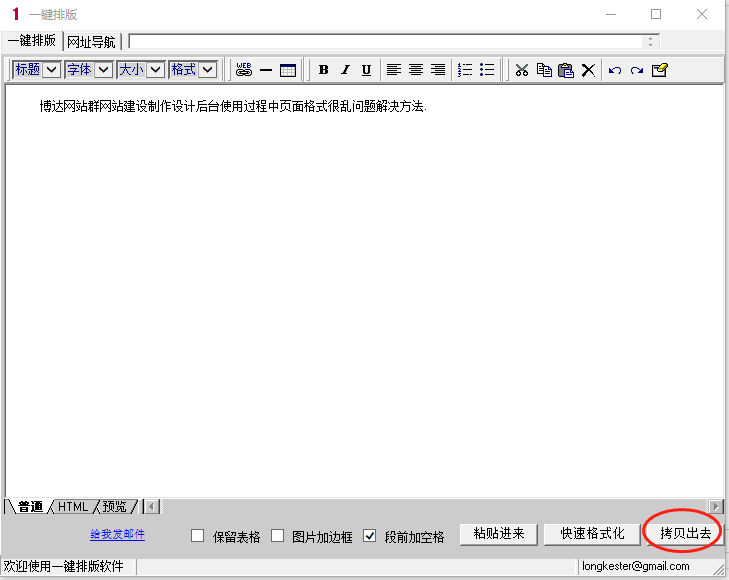Create a numbered list

click(x=465, y=70)
